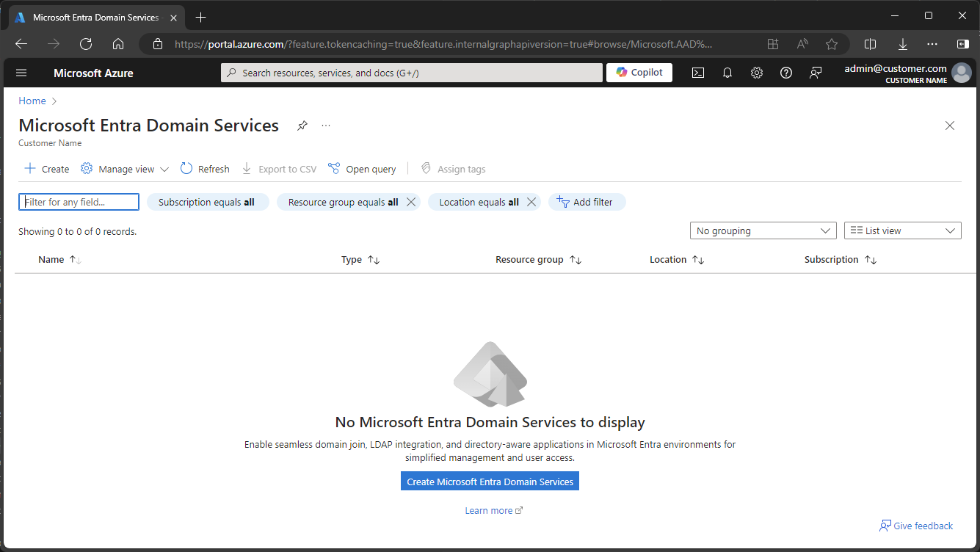The width and height of the screenshot is (980, 552).
Task: Click Create Microsoft Entra Domain Services button
Action: 490,482
